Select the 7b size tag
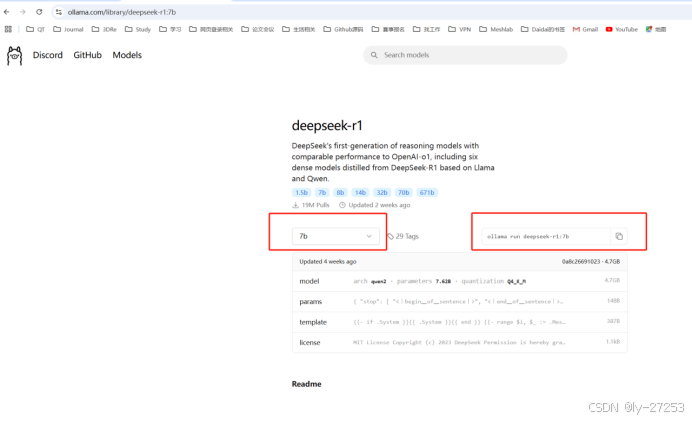This screenshot has width=692, height=421. pos(322,192)
